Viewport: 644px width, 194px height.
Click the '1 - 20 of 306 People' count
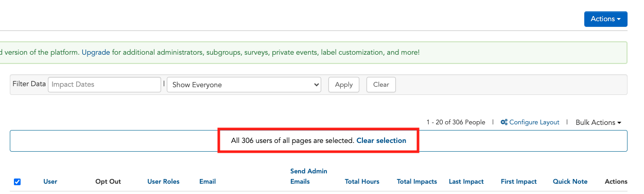click(x=456, y=122)
